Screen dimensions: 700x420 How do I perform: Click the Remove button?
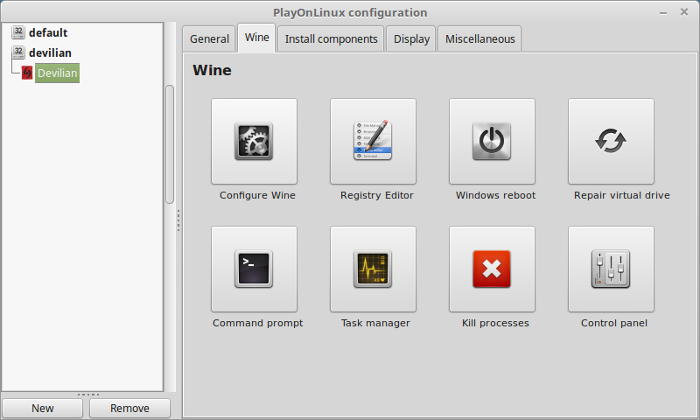click(129, 408)
